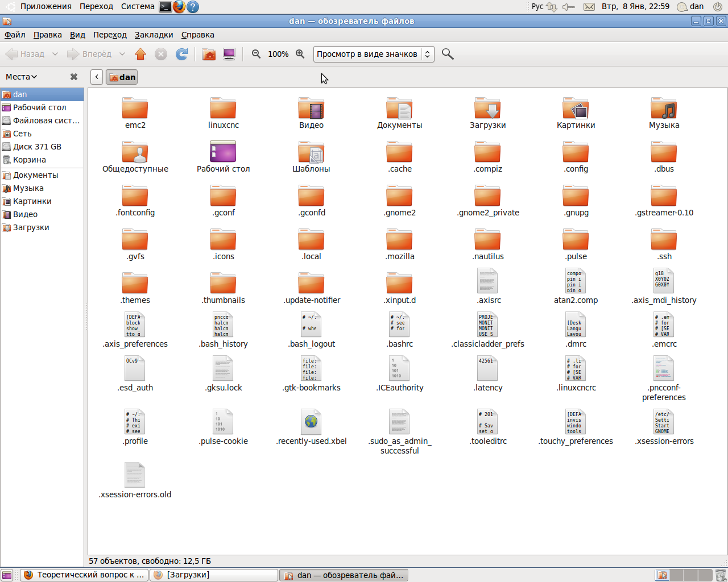728x582 pixels.
Task: Open file search with magnifier icon
Action: point(448,54)
